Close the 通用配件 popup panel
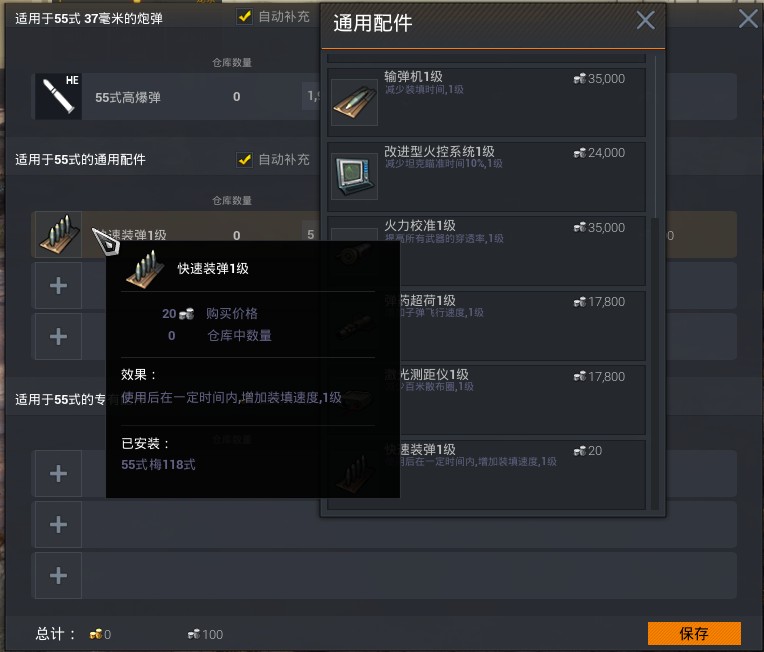The image size is (764, 652). pyautogui.click(x=646, y=20)
